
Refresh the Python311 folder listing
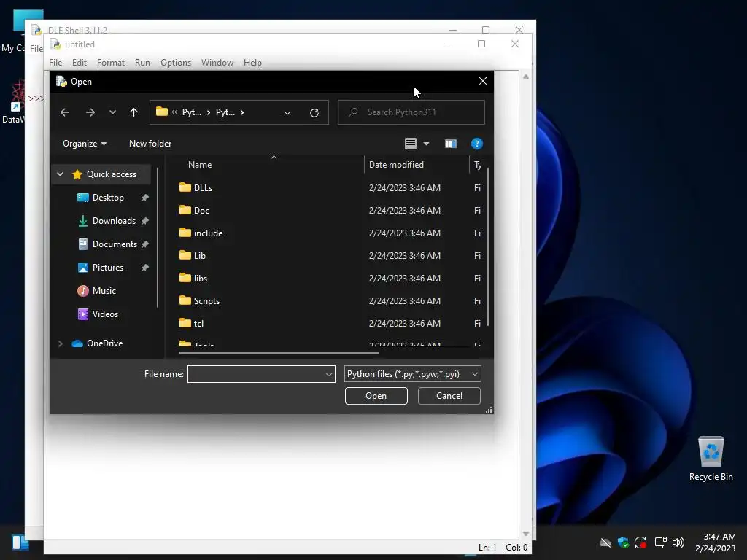314,113
